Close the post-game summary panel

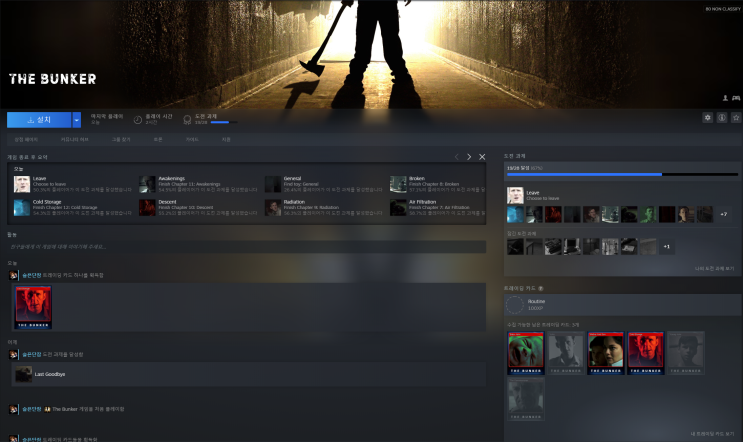(482, 157)
